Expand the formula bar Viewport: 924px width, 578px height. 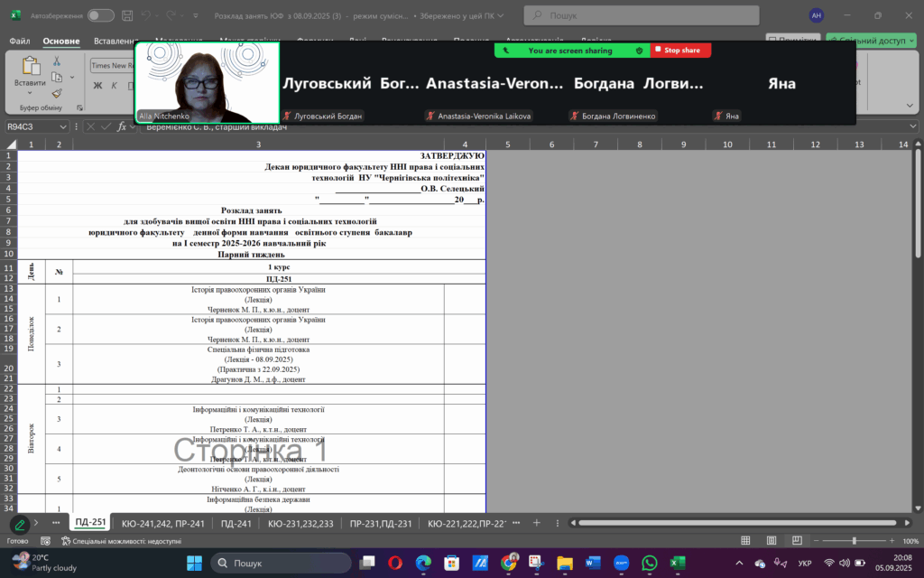point(913,126)
